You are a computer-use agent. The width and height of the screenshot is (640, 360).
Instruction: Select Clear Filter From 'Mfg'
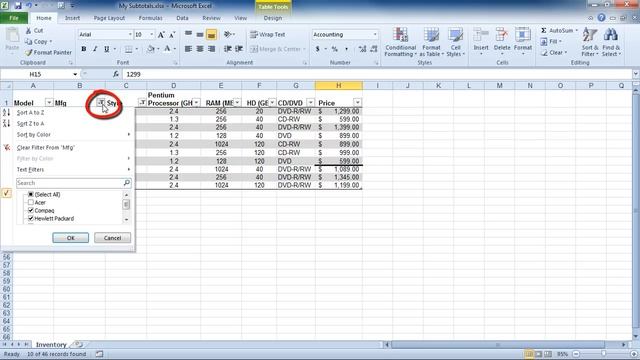click(x=46, y=148)
